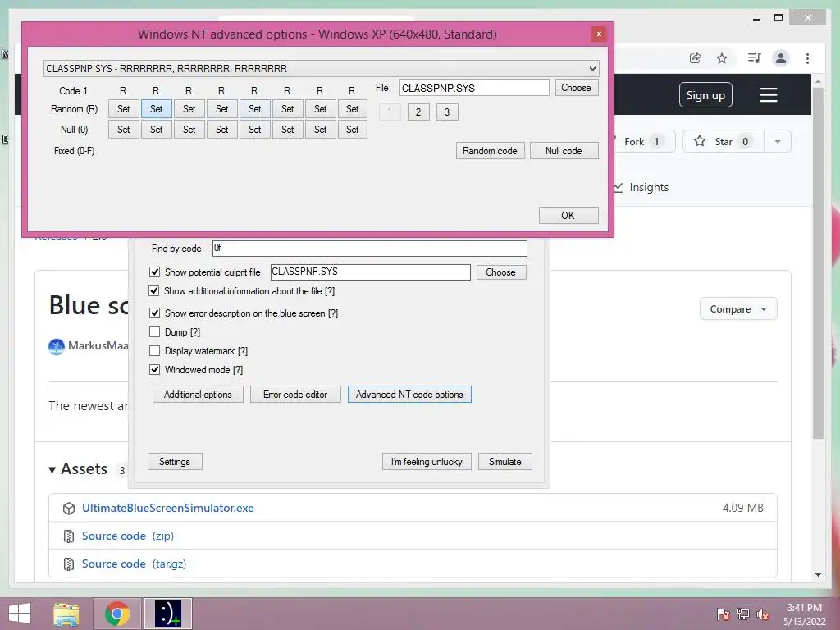Open Chrome's three-dot menu
The height and width of the screenshot is (630, 840).
point(807,58)
